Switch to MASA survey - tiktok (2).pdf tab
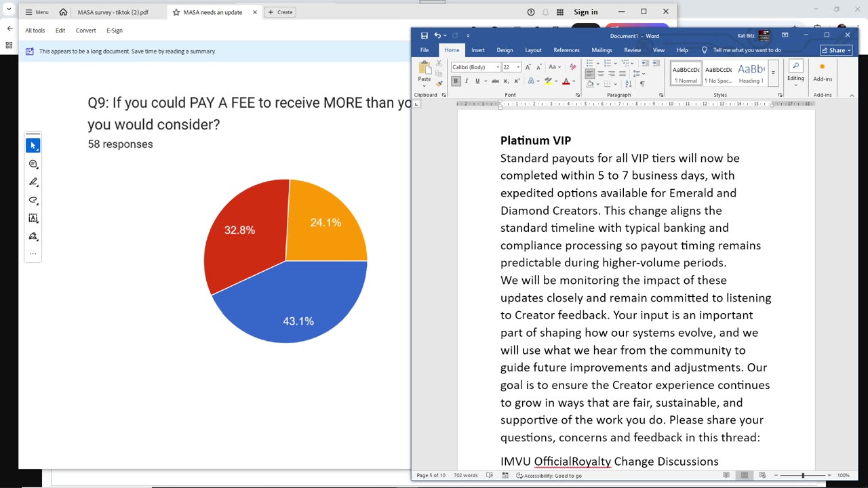This screenshot has width=868, height=488. 113,12
